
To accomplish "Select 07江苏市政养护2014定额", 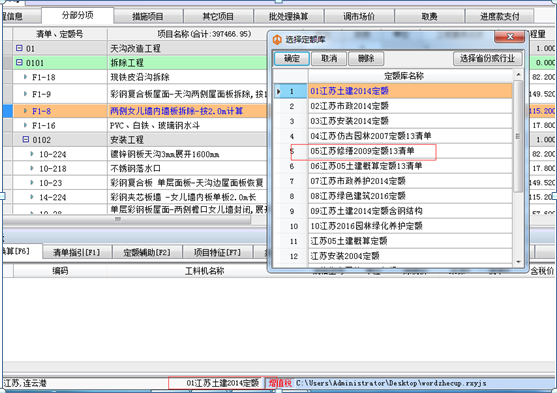I will click(410, 181).
